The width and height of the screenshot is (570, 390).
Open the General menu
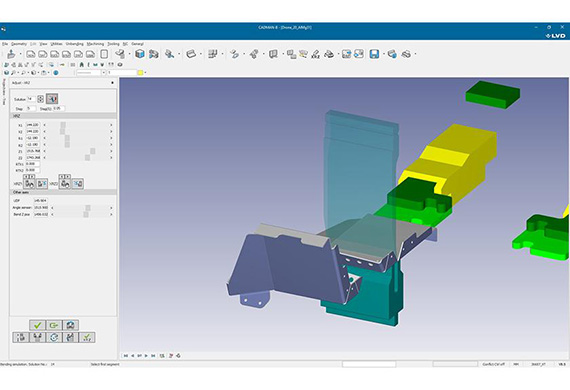click(x=137, y=44)
